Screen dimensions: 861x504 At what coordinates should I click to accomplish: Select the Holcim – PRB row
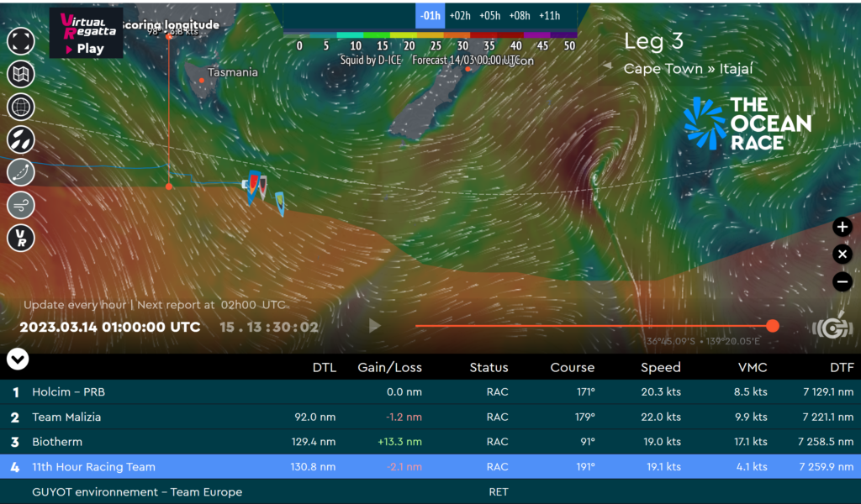pos(430,392)
